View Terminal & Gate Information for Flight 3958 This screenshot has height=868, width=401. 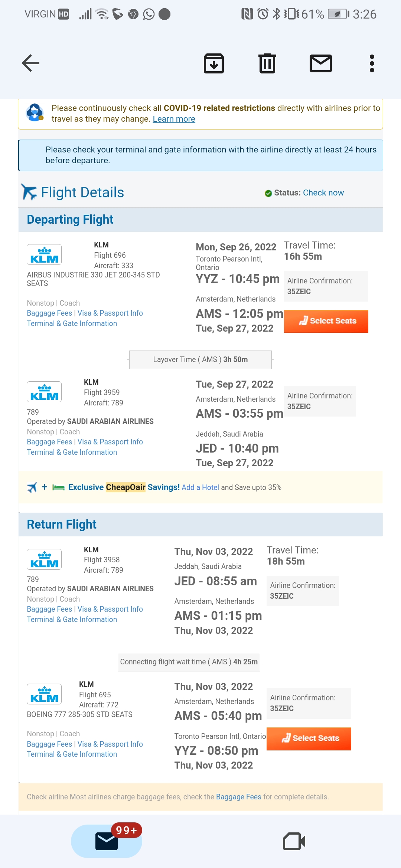72,619
